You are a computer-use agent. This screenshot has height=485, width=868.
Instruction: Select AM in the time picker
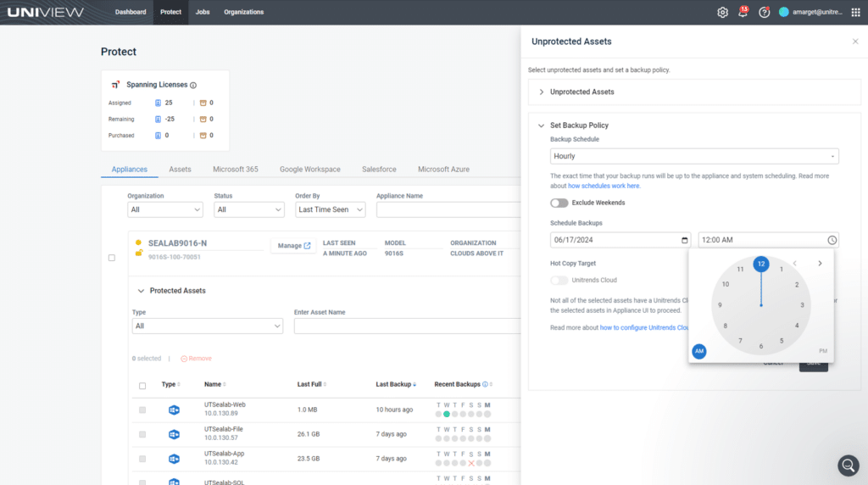tap(699, 351)
